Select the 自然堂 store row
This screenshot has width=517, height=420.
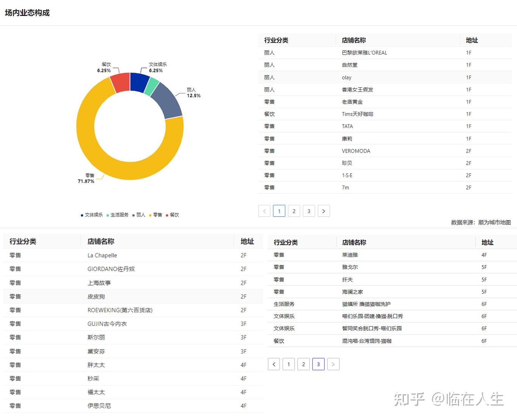385,65
